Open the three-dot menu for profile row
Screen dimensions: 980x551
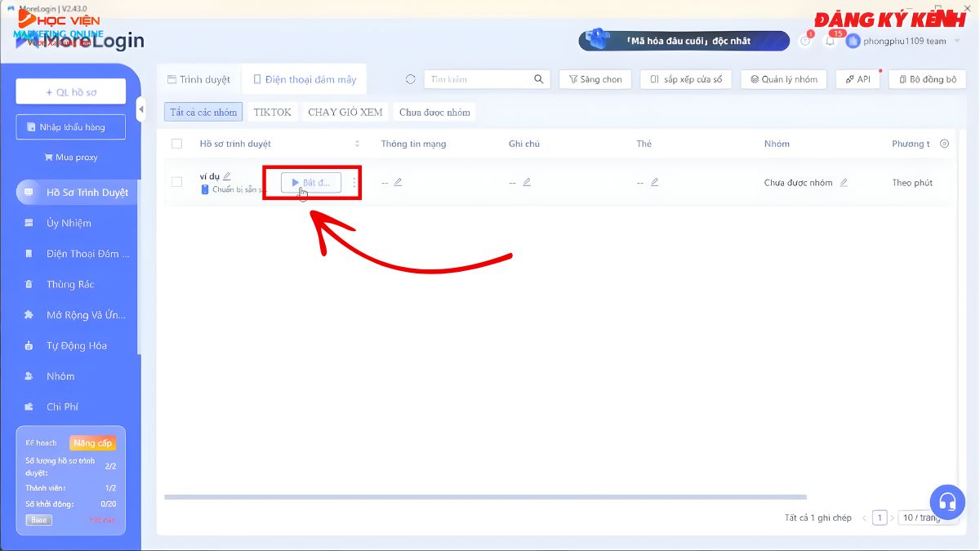(x=354, y=183)
